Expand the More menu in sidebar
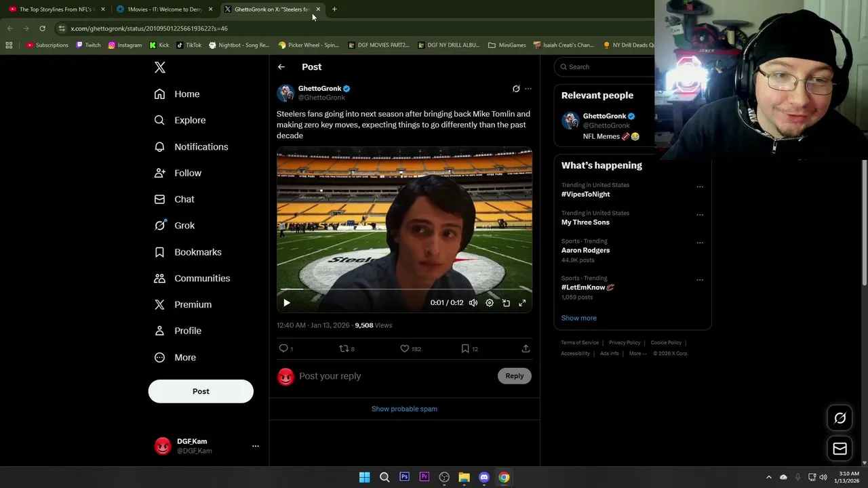Viewport: 868px width, 488px height. [x=175, y=357]
